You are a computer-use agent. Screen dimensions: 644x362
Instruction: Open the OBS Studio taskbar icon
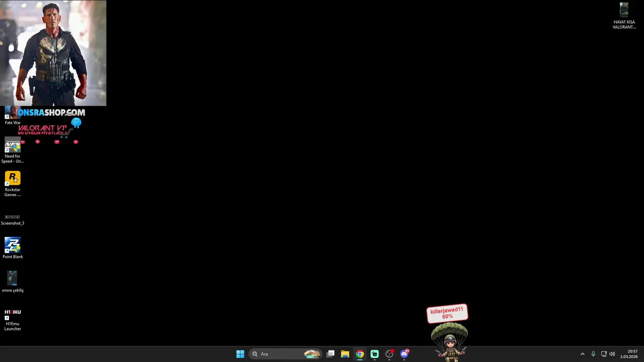389,354
